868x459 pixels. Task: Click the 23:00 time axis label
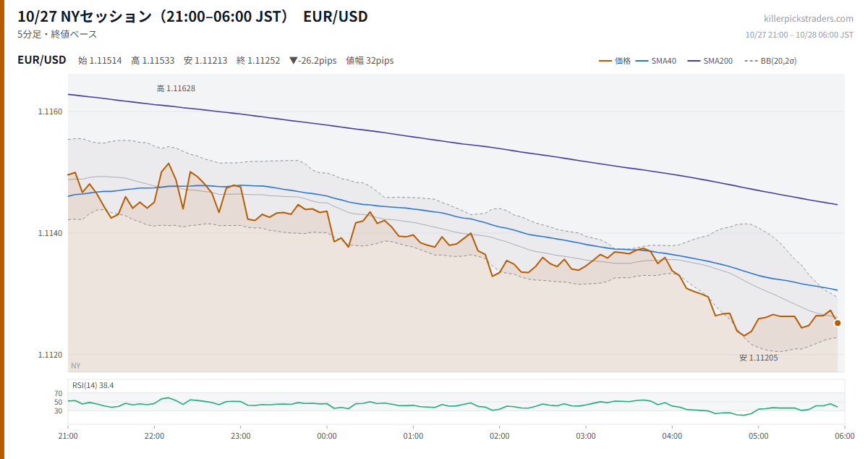(240, 436)
